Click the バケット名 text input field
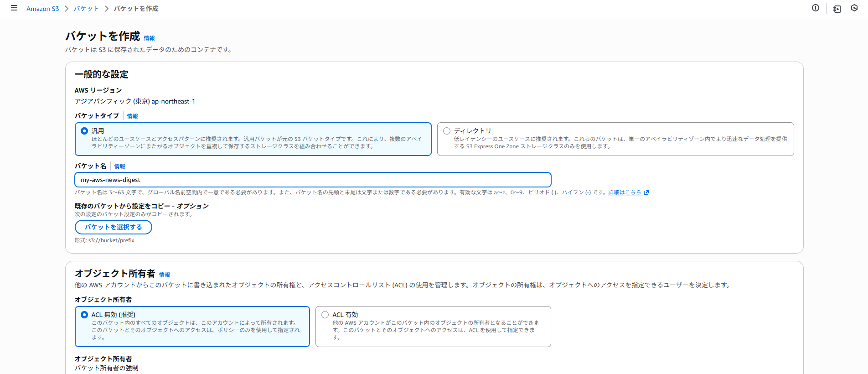 pyautogui.click(x=313, y=180)
